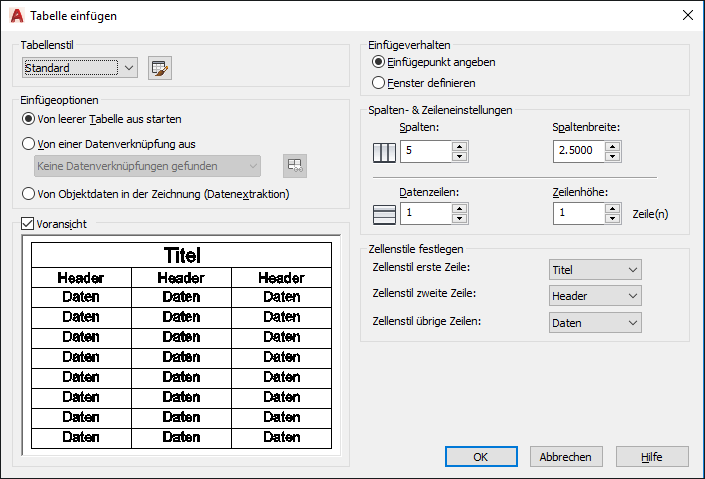The width and height of the screenshot is (705, 479).
Task: Increase the Spalten column count
Action: point(460,146)
